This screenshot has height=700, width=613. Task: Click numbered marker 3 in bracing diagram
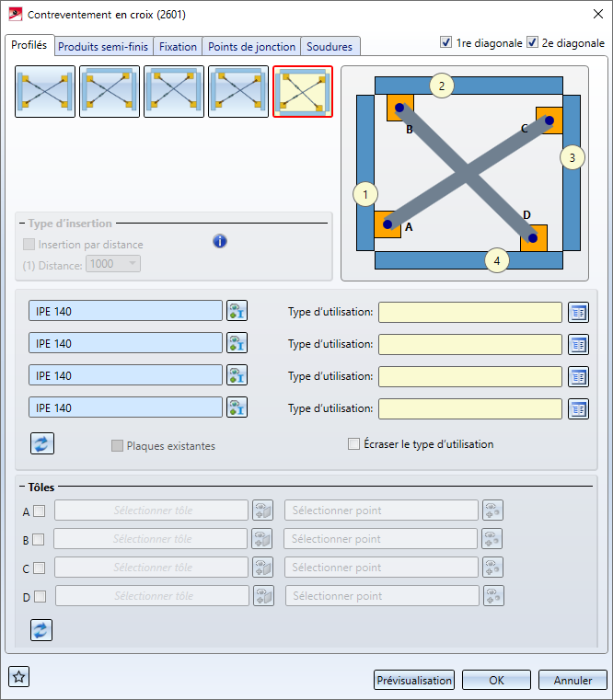[573, 157]
